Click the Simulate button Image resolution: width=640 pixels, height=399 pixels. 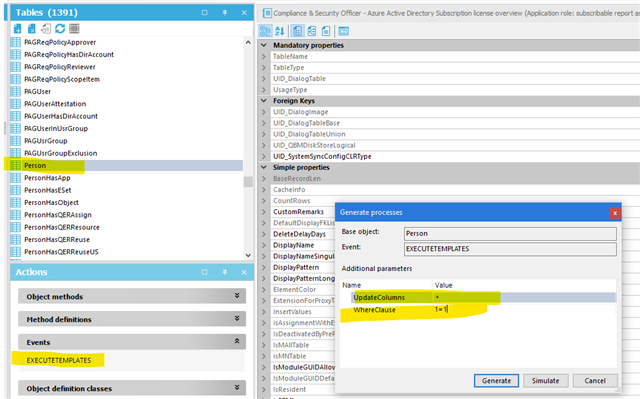coord(545,381)
